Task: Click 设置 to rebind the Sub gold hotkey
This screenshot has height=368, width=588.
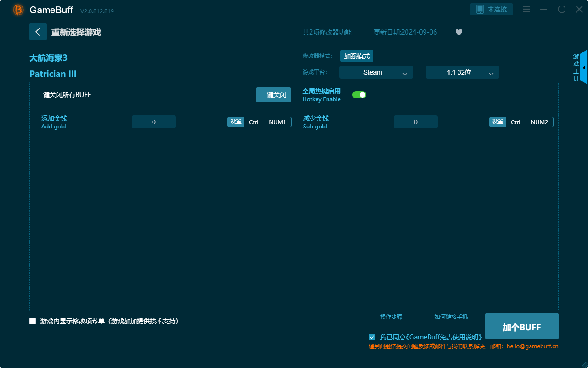Action: click(498, 122)
